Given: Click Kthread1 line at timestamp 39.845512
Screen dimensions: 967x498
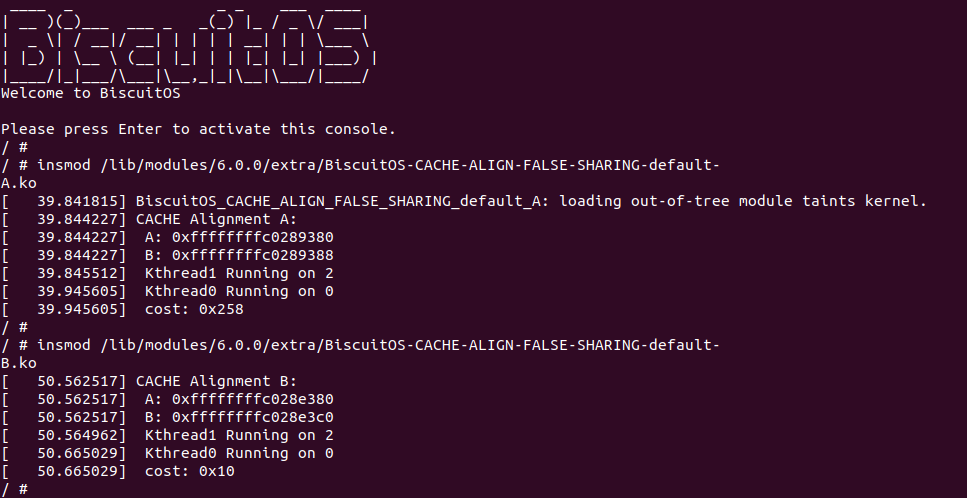Looking at the screenshot, I should [x=239, y=273].
